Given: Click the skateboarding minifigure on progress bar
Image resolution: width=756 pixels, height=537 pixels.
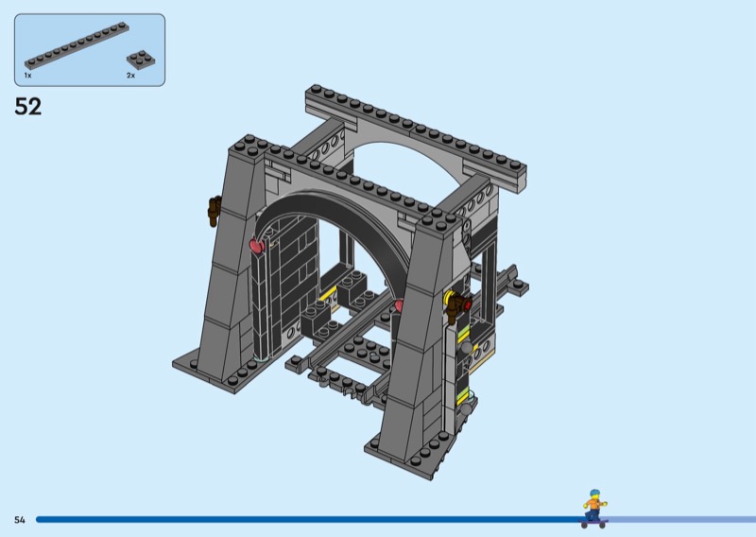Looking at the screenshot, I should point(593,508).
